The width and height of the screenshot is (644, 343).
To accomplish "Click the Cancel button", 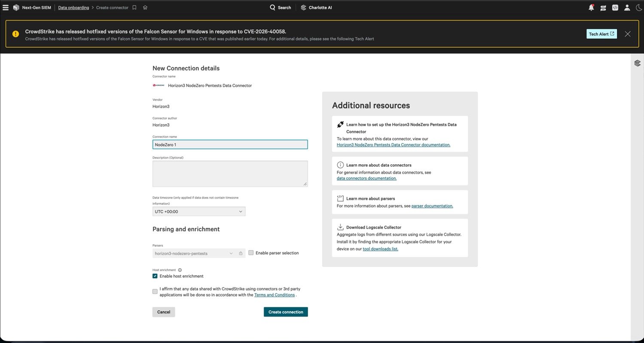I will coord(164,312).
